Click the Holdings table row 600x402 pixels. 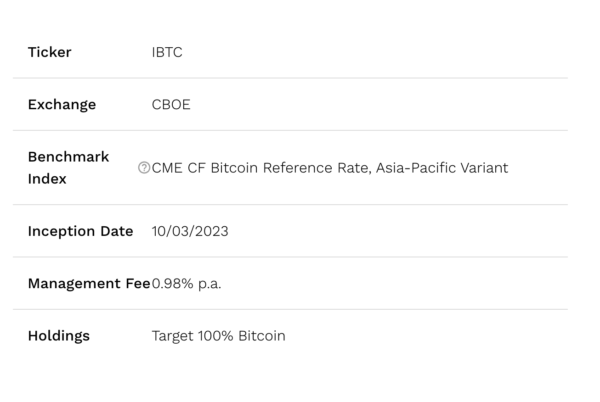[x=290, y=336]
